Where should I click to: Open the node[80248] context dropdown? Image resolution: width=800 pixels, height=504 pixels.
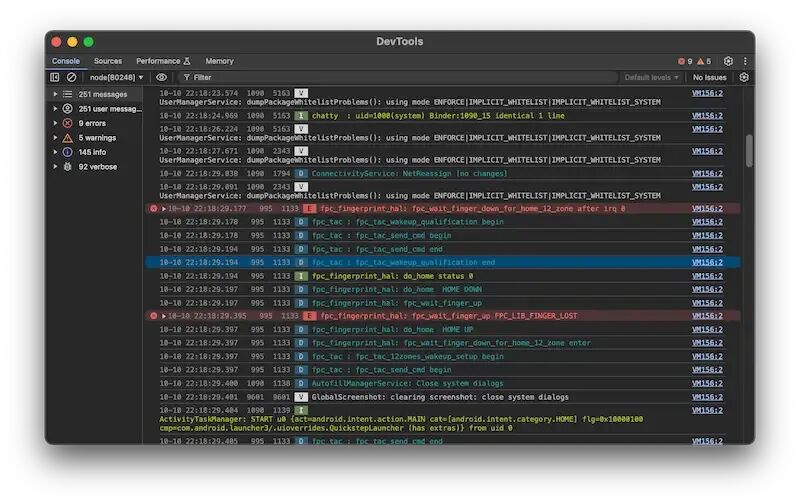[116, 77]
